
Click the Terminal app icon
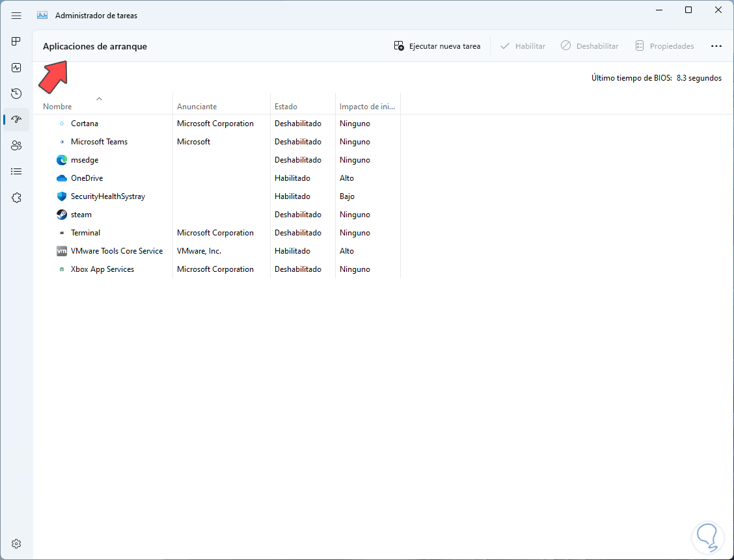tap(62, 233)
